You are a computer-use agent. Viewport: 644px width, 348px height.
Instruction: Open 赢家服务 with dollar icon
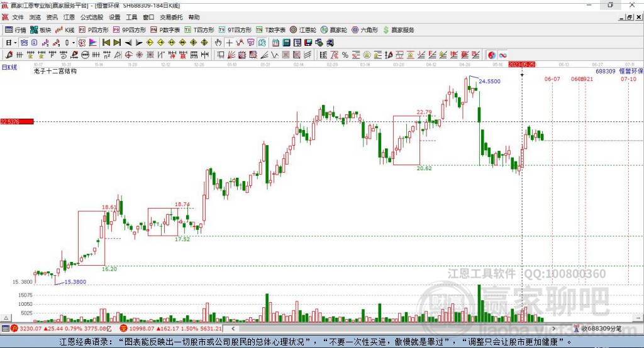click(398, 30)
